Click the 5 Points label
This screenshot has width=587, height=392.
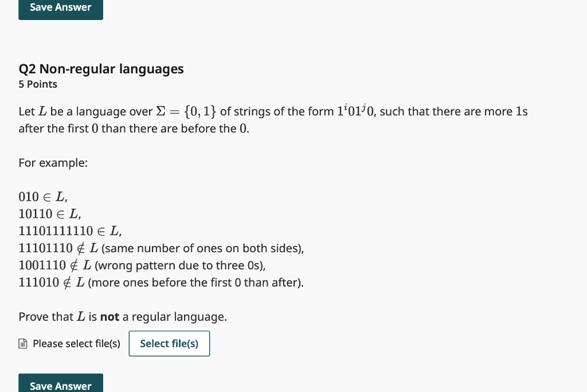coord(37,84)
